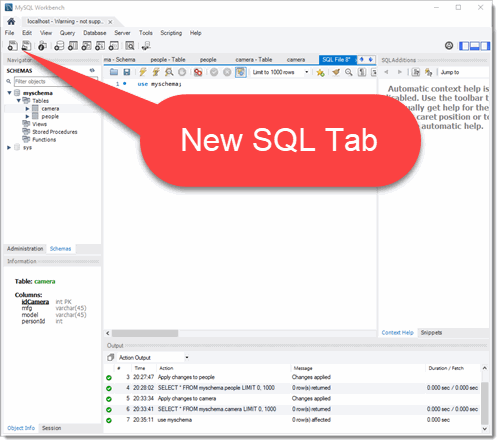Open the Action Output dropdown
The height and width of the screenshot is (444, 500).
click(153, 358)
